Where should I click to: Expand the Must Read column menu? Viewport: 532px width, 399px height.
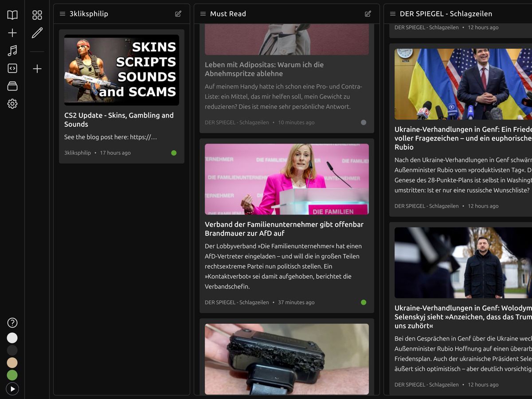203,14
